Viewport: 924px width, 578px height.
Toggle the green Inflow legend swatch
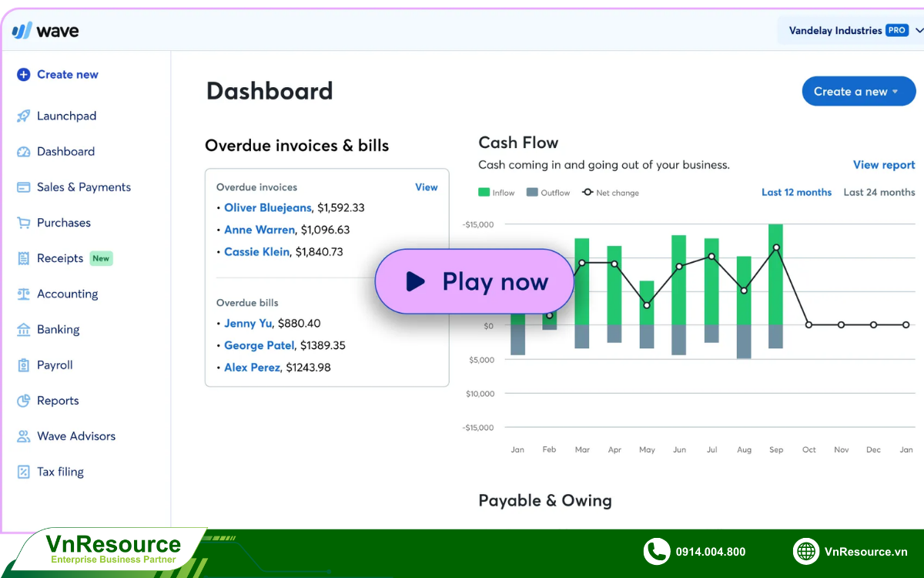(484, 193)
